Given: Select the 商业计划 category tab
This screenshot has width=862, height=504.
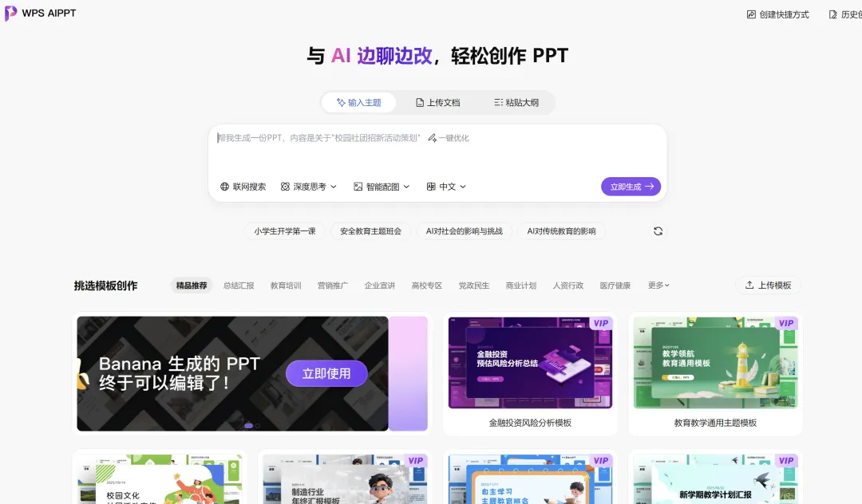Looking at the screenshot, I should coord(521,285).
